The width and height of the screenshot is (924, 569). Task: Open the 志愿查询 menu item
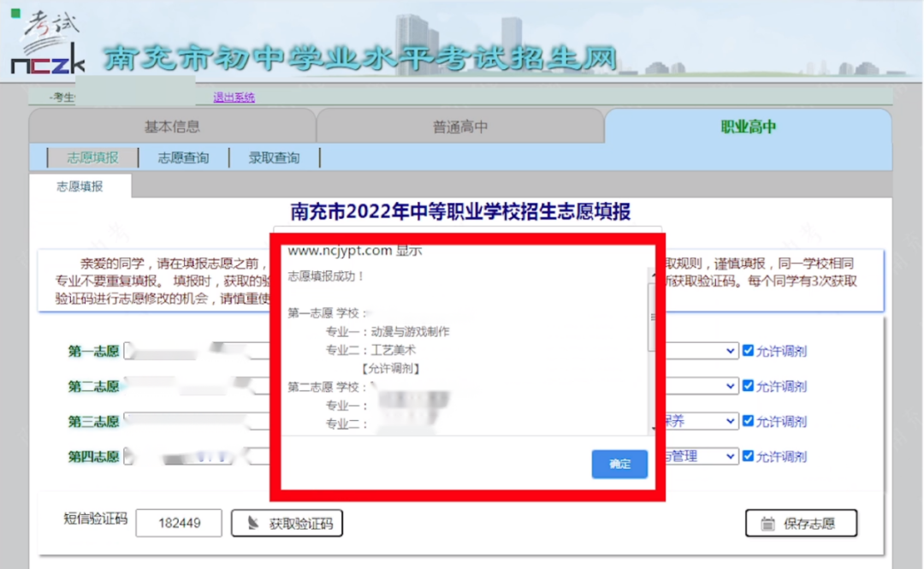click(183, 157)
